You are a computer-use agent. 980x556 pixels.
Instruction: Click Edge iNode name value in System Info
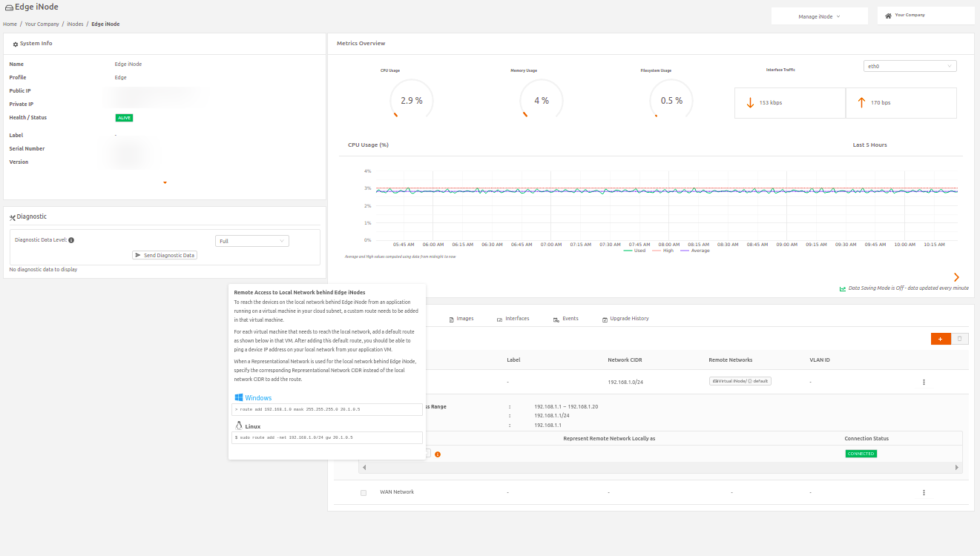128,64
